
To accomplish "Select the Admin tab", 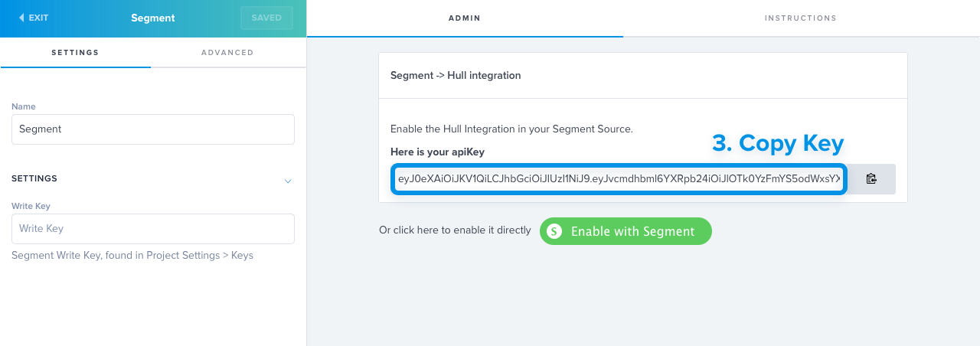I will pyautogui.click(x=465, y=18).
